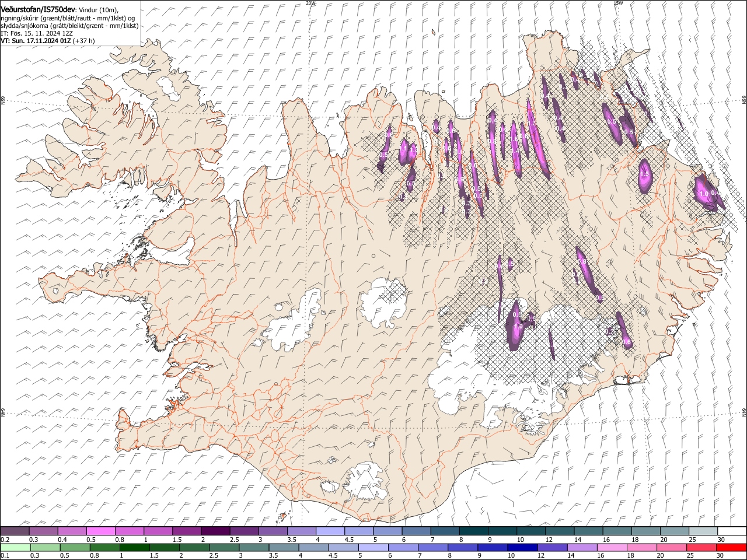Viewport: 747px width, 560px height.
Task: Click the light grey 25 upper legend swatch
Action: (x=703, y=531)
